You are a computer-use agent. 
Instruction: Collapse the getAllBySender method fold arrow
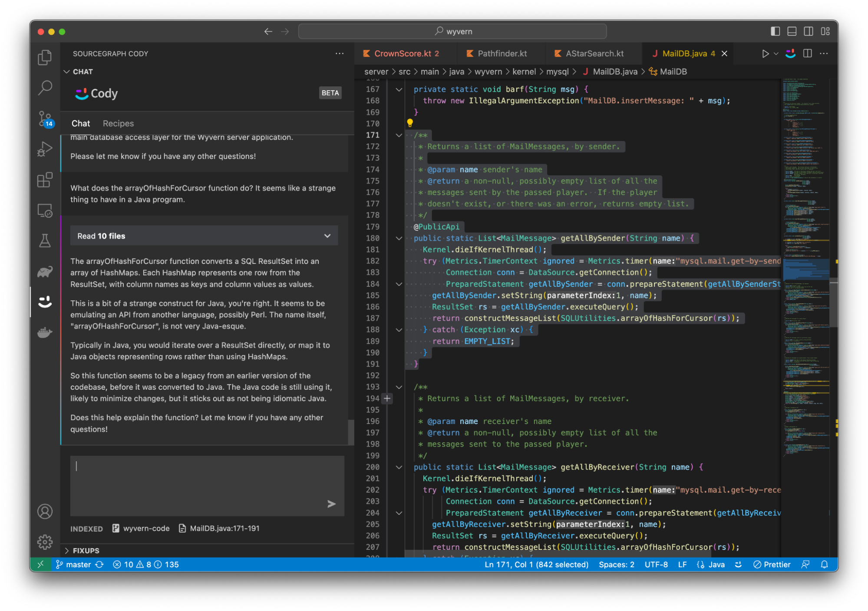pyautogui.click(x=399, y=238)
